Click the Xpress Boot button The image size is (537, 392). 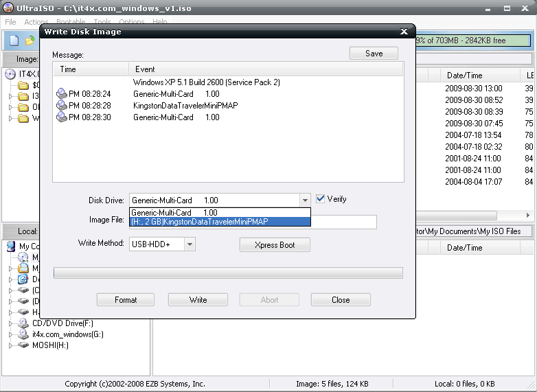click(275, 245)
